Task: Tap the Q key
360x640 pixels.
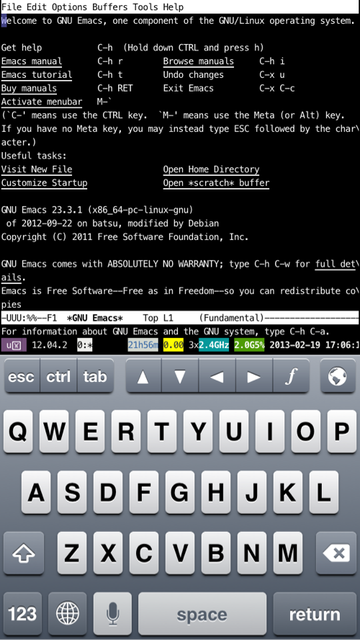Action: pyautogui.click(x=18, y=431)
